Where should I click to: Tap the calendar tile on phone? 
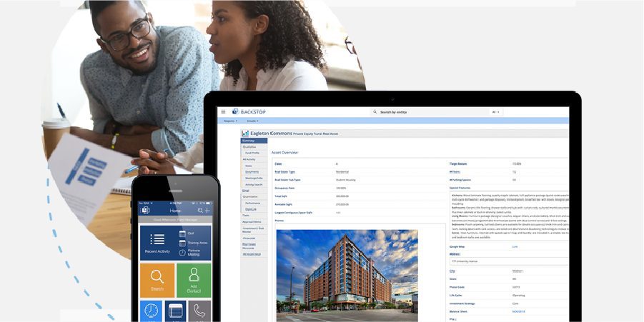tap(176, 311)
